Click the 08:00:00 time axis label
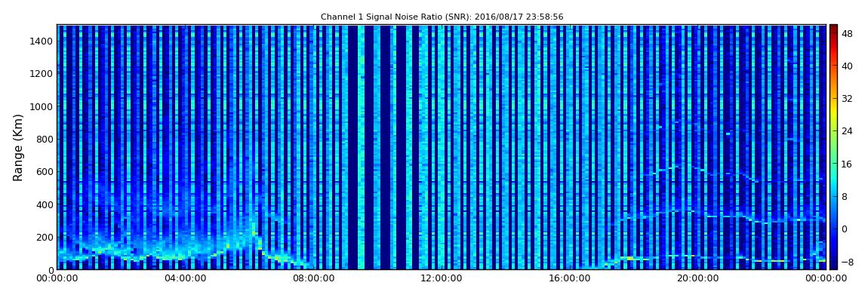The width and height of the screenshot is (868, 307). [x=313, y=278]
